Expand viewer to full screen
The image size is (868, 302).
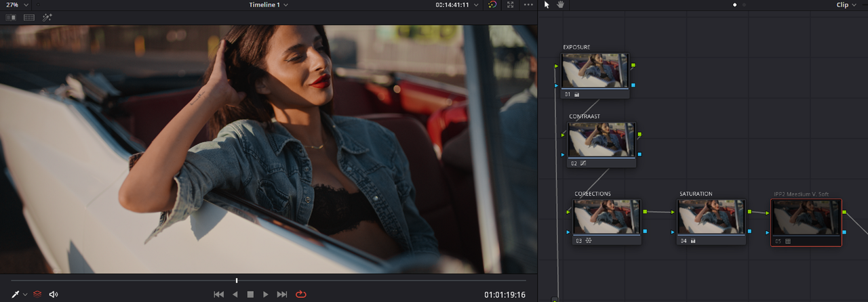[x=511, y=5]
